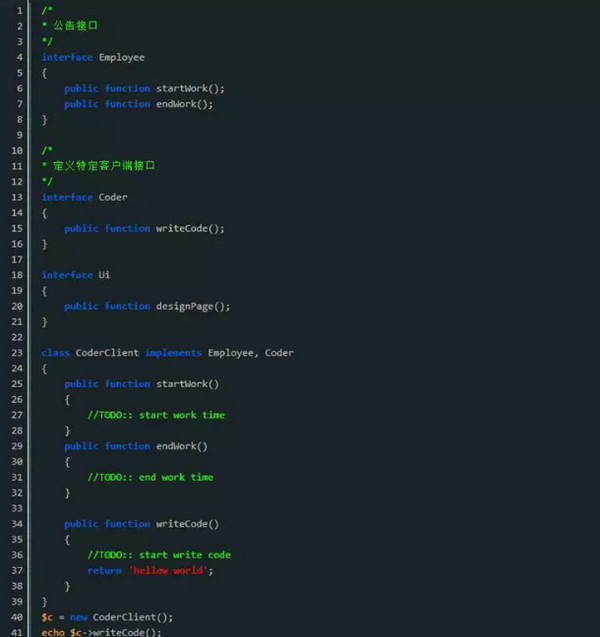This screenshot has width=600, height=637.
Task: Click the 'end work time' TODO comment
Action: coord(150,477)
